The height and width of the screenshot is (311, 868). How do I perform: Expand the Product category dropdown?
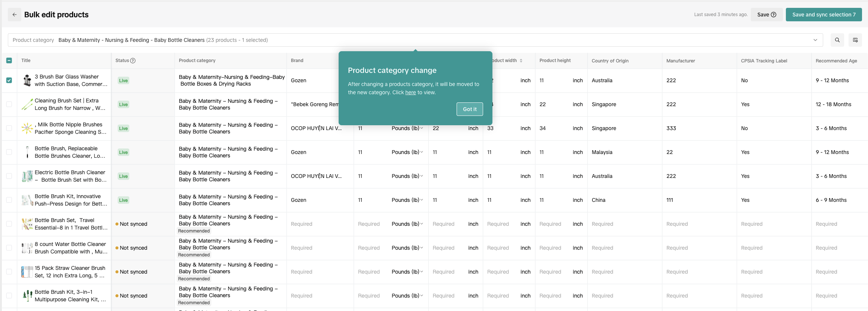coord(815,40)
